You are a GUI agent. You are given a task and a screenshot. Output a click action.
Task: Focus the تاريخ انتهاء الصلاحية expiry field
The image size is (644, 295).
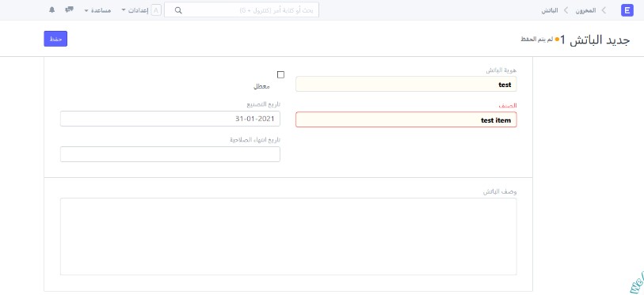[170, 154]
